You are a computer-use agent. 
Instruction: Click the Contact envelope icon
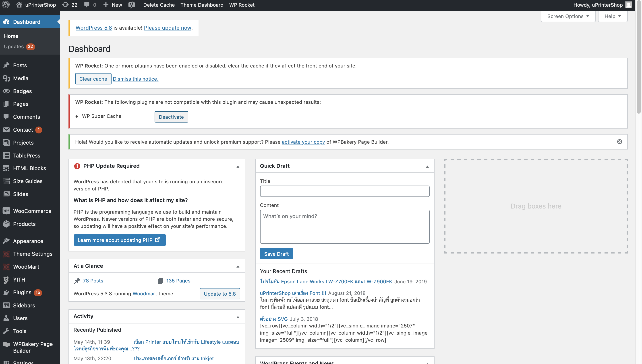(6, 129)
